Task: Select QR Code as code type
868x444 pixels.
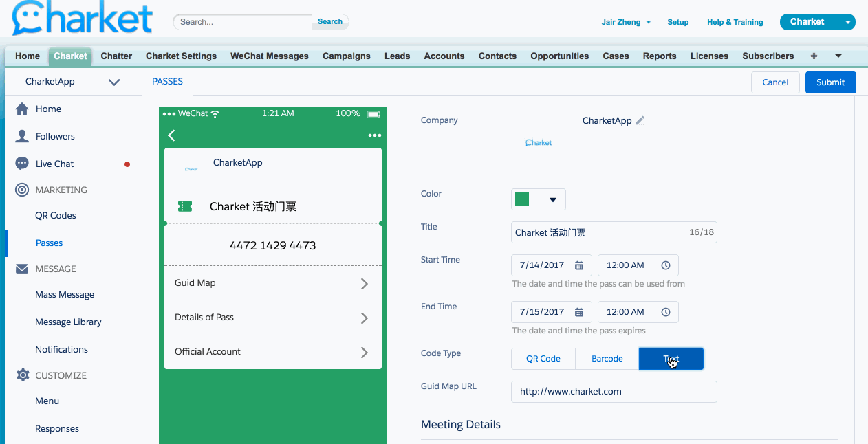Action: [x=543, y=359]
